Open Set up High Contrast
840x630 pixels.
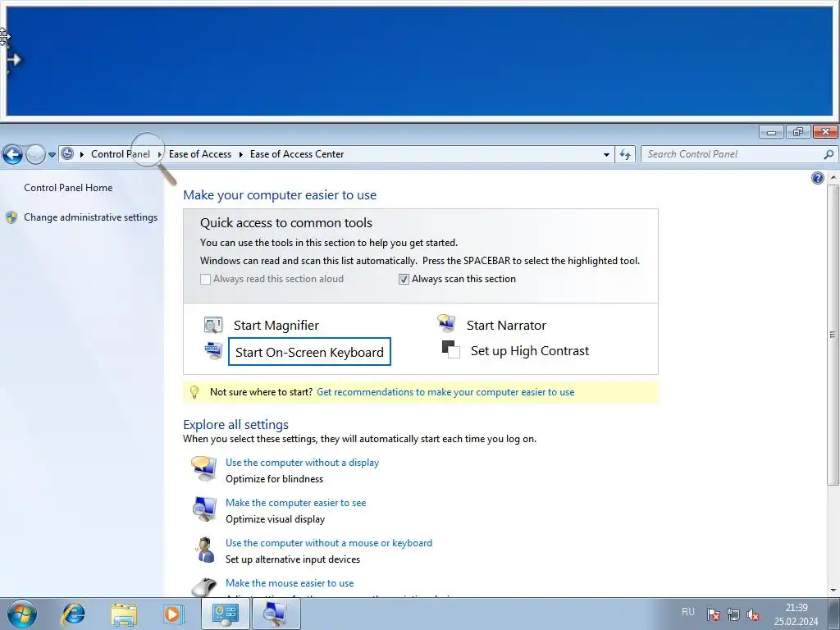(x=530, y=351)
